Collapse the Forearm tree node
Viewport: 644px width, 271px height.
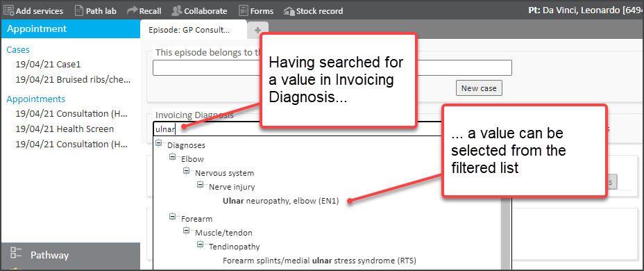[x=173, y=216]
